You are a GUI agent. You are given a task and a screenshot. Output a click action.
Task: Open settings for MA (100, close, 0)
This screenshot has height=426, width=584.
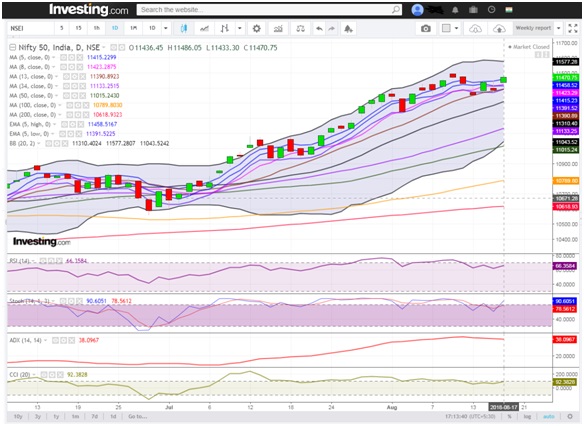77,105
